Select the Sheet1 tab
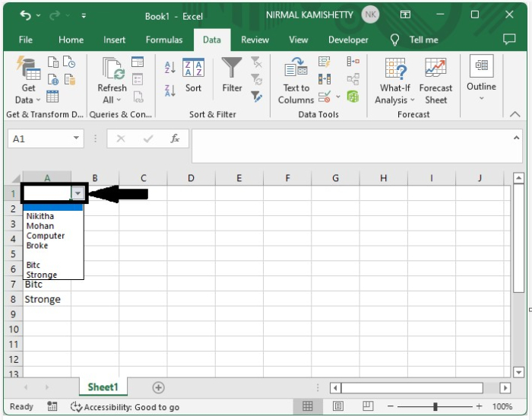The image size is (532, 420). tap(103, 387)
